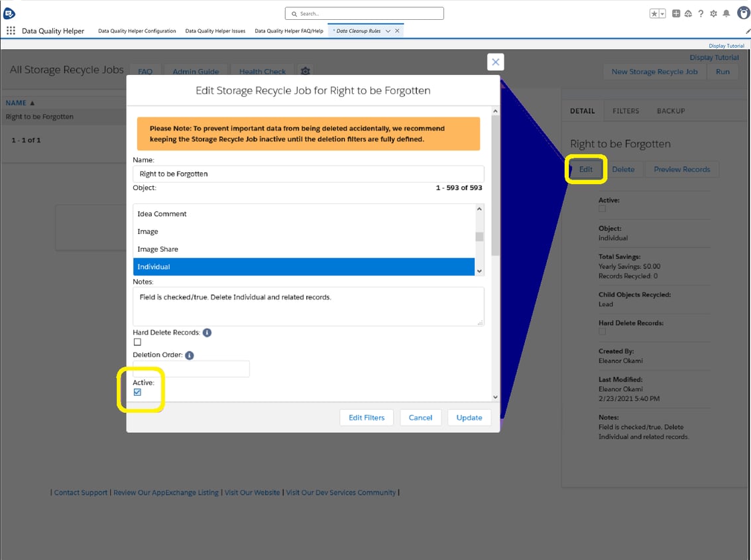Switch to the BACKUP tab
This screenshot has height=560, width=751.
[671, 111]
